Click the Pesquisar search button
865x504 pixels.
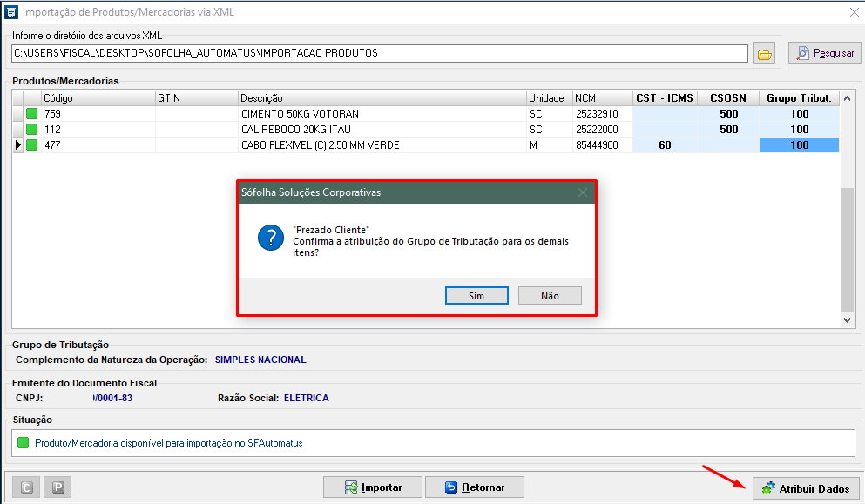824,53
